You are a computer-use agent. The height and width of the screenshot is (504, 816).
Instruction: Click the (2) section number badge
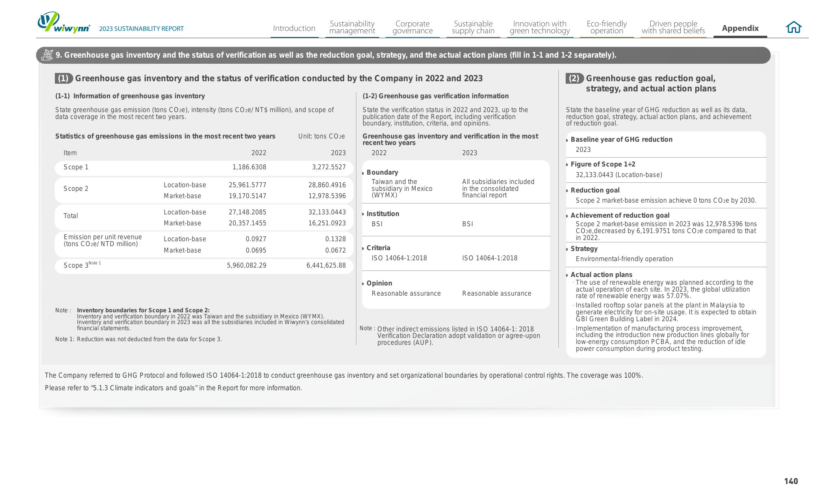coord(574,78)
